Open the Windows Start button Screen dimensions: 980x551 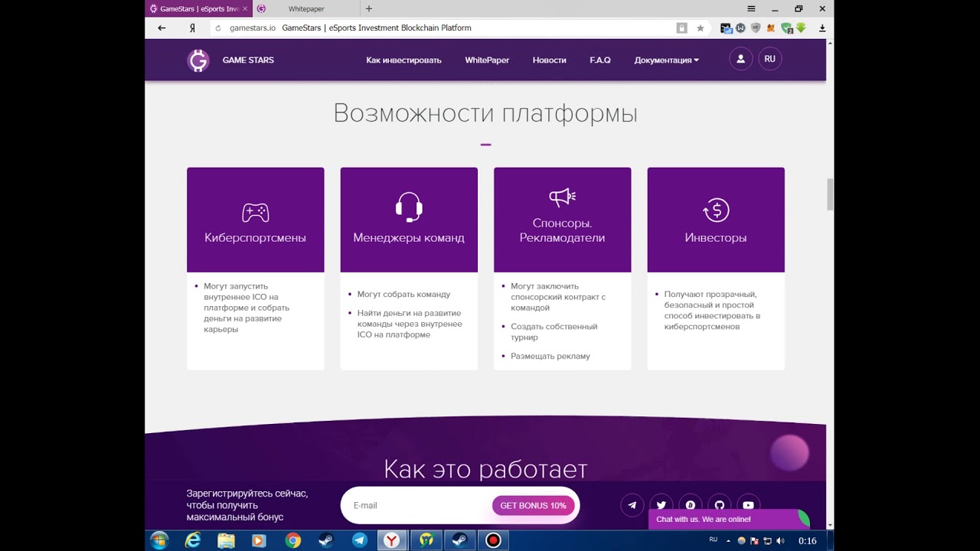[x=159, y=540]
